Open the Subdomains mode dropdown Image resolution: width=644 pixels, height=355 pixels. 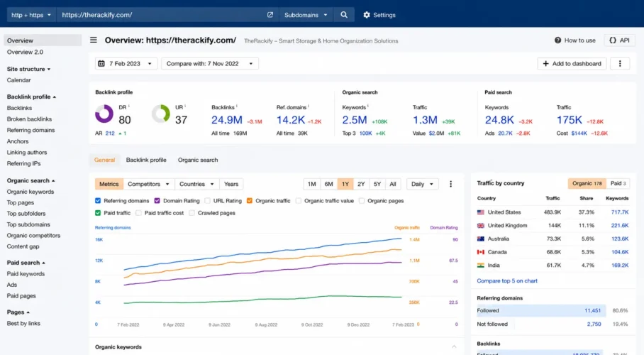[x=306, y=15]
